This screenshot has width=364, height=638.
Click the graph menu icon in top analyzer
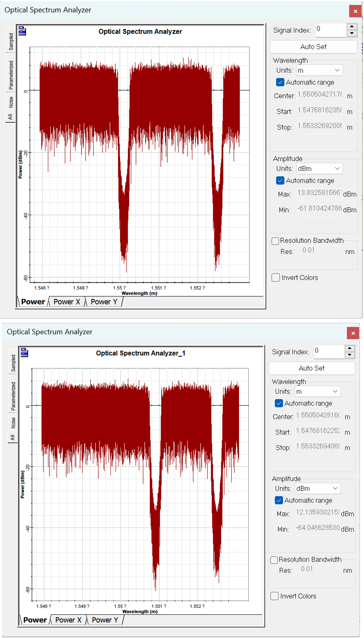pos(22,31)
